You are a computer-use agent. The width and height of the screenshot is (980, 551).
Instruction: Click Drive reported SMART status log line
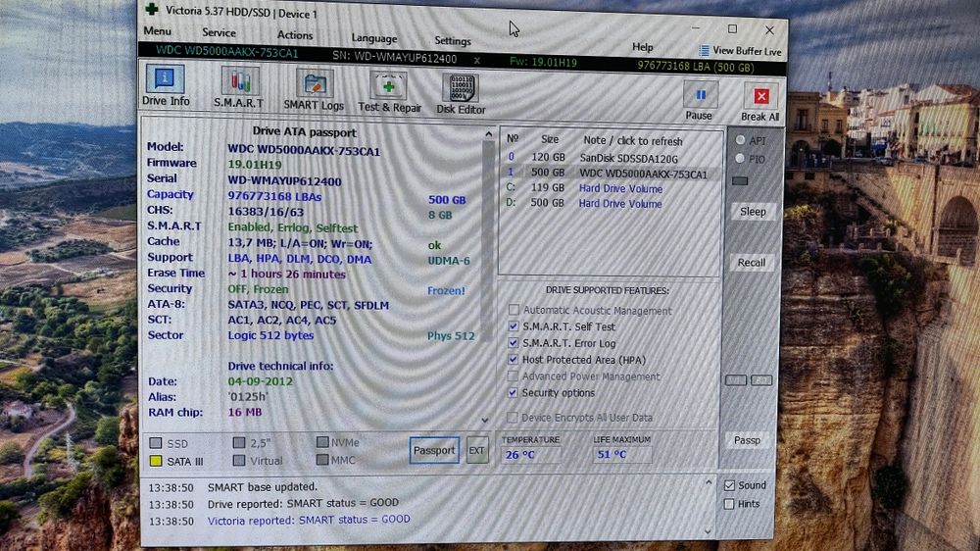tap(303, 503)
